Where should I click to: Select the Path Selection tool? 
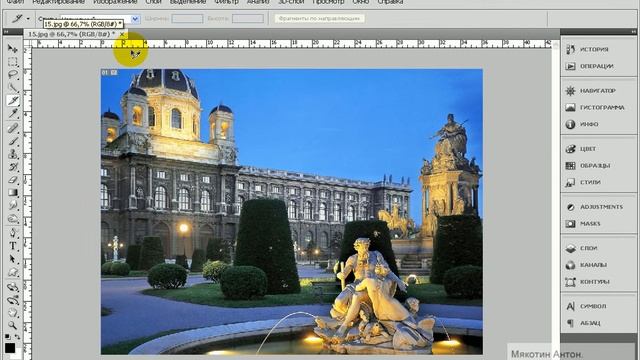[12, 259]
